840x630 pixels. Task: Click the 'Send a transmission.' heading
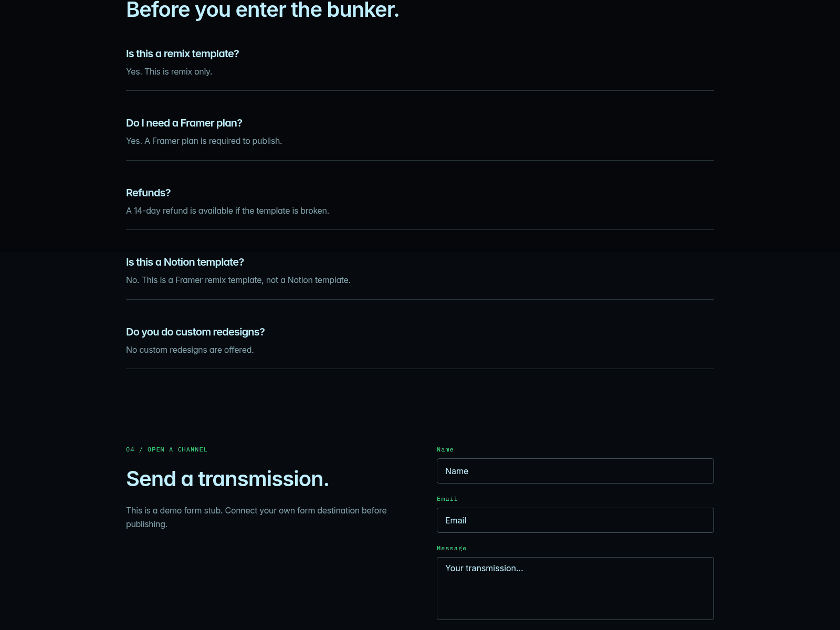click(x=227, y=479)
